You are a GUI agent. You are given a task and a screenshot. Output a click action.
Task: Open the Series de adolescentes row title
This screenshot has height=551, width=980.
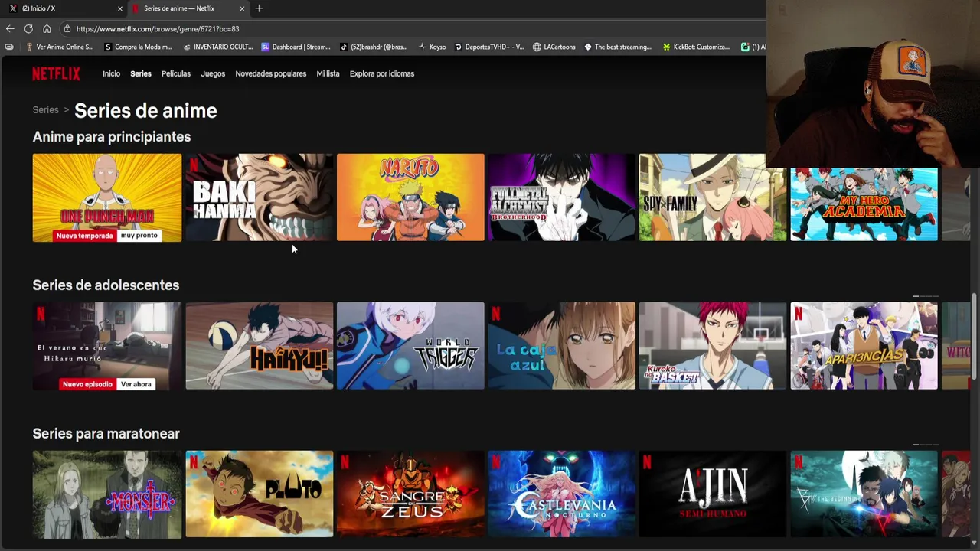point(106,285)
